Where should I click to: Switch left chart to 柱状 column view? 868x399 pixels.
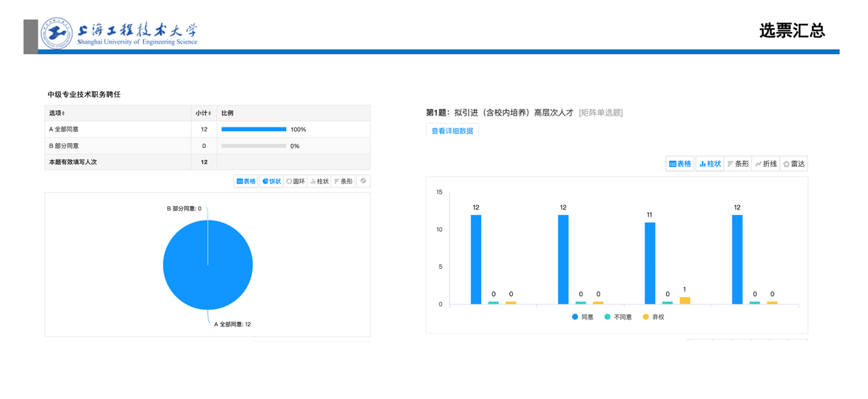coord(320,181)
